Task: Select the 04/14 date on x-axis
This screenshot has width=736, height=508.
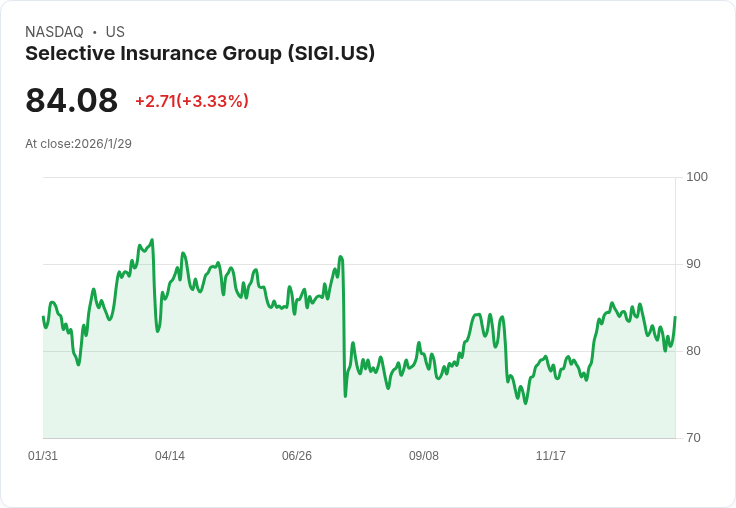Action: 170,456
